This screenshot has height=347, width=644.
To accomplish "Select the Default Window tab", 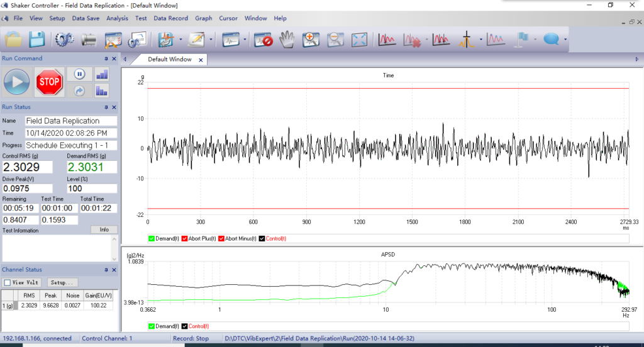I will click(170, 60).
